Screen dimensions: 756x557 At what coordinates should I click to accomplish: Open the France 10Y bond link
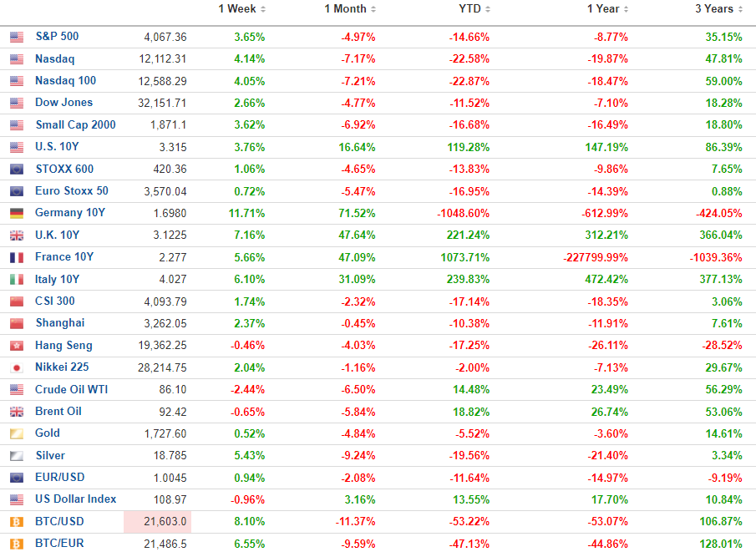[64, 257]
